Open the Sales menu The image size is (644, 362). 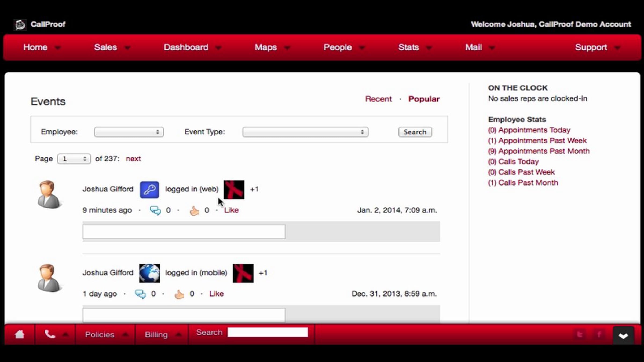coord(112,47)
